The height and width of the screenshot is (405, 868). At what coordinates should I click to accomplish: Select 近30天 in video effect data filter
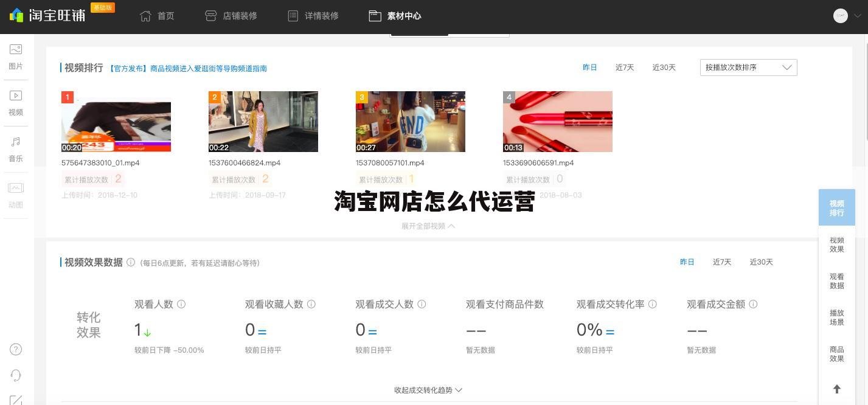coord(762,262)
